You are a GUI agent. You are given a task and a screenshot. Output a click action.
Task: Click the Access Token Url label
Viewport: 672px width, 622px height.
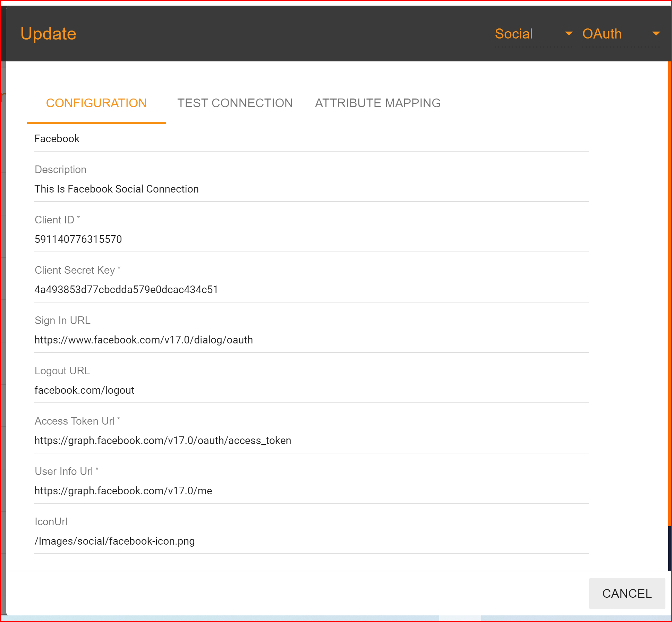coord(77,421)
